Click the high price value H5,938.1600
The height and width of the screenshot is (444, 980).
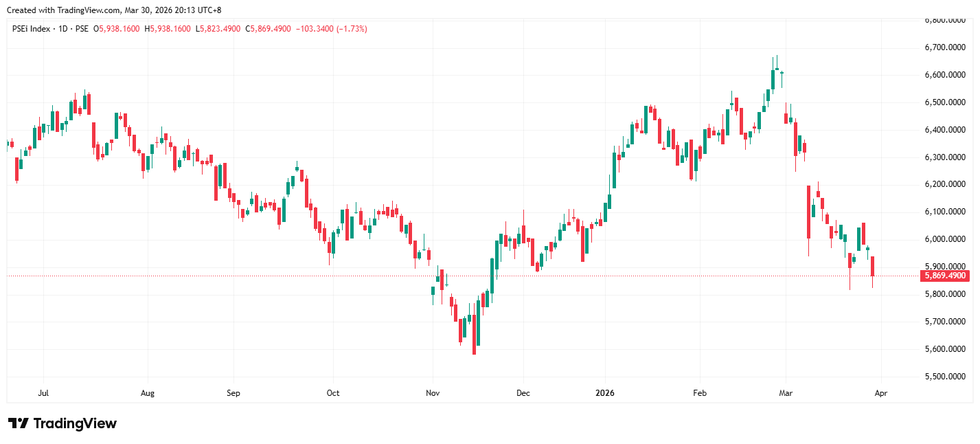point(168,29)
